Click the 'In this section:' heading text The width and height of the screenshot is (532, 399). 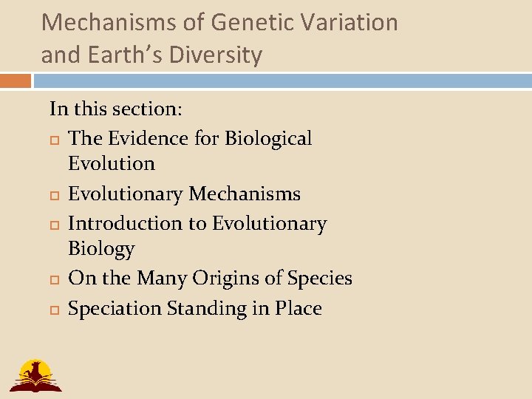point(116,109)
